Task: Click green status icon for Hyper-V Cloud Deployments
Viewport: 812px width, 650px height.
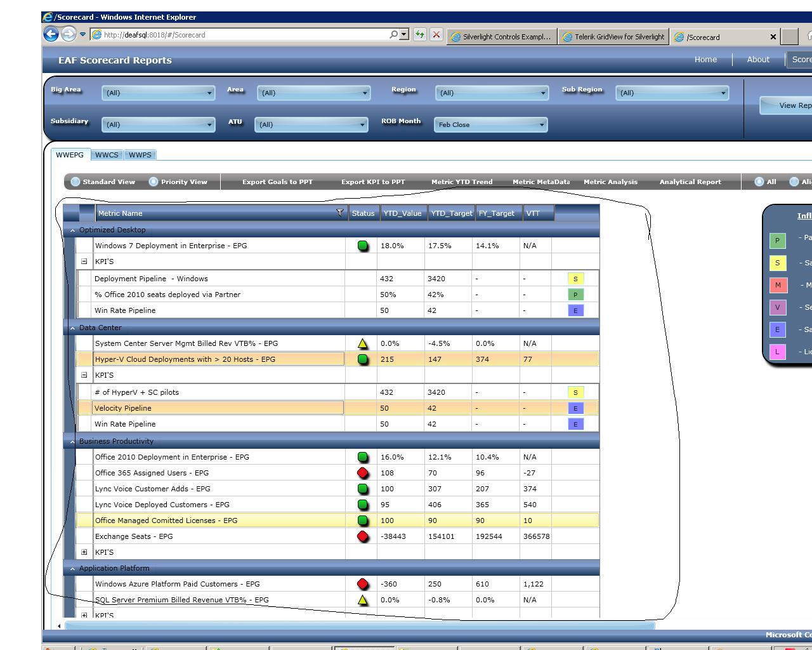Action: 363,359
